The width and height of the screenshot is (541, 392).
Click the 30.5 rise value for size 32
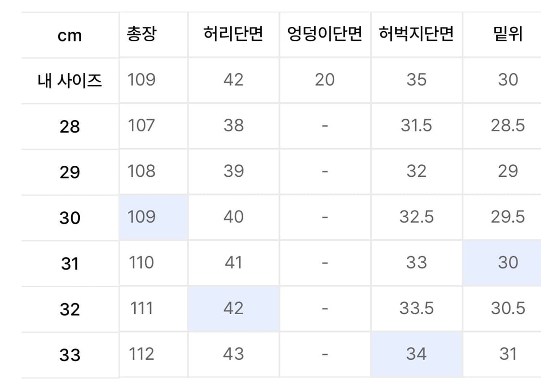pyautogui.click(x=508, y=308)
